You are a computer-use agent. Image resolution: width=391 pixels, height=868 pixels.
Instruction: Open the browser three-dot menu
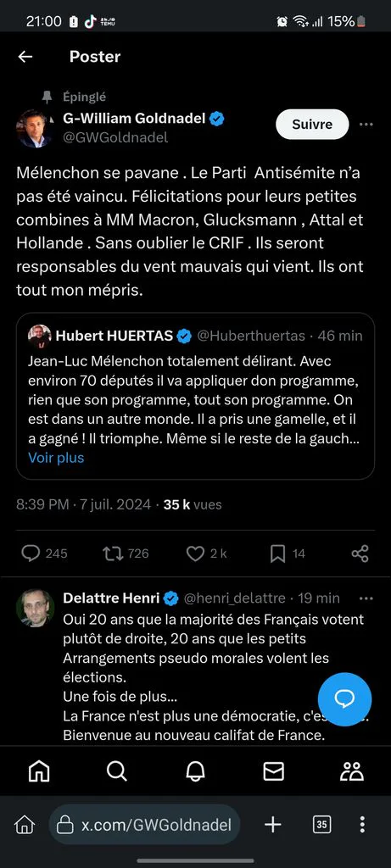(x=362, y=825)
